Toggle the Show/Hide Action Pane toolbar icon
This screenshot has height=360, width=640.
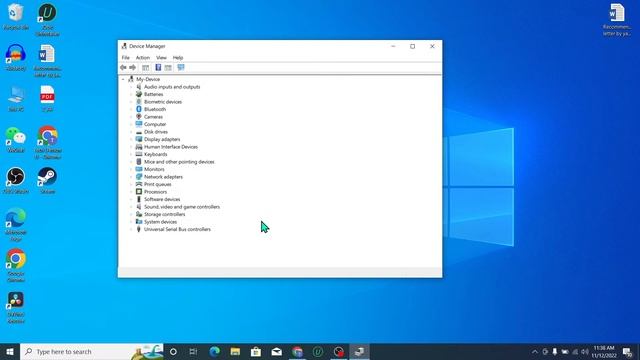point(168,67)
